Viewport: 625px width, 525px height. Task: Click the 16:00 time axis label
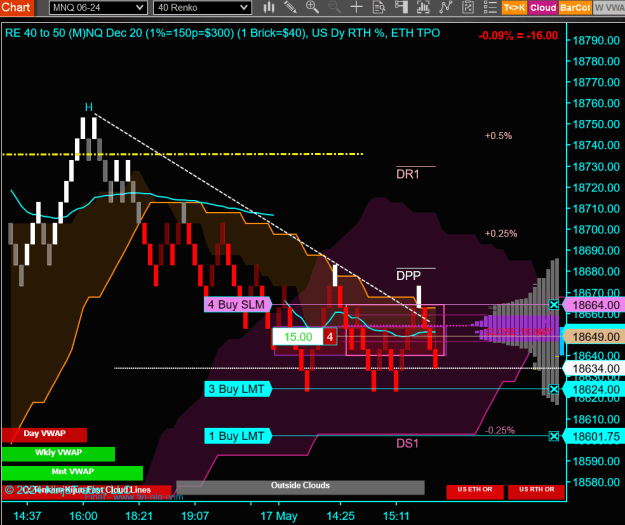(83, 516)
